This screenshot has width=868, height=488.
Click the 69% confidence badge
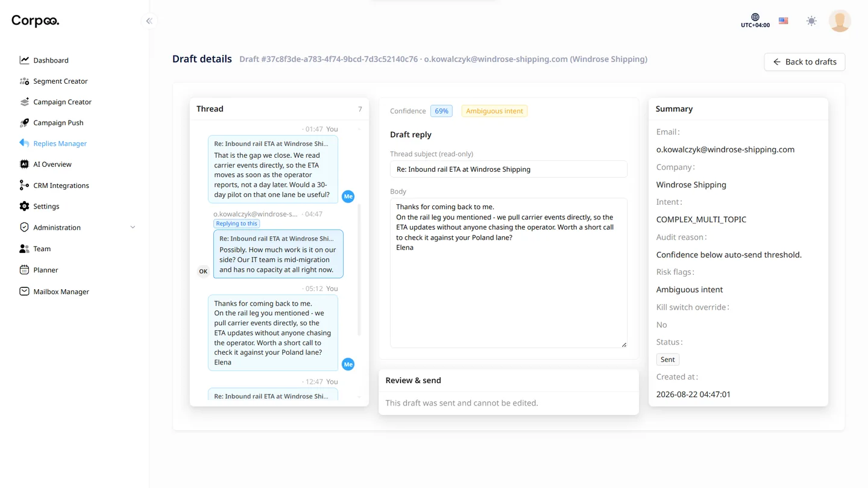coord(441,111)
